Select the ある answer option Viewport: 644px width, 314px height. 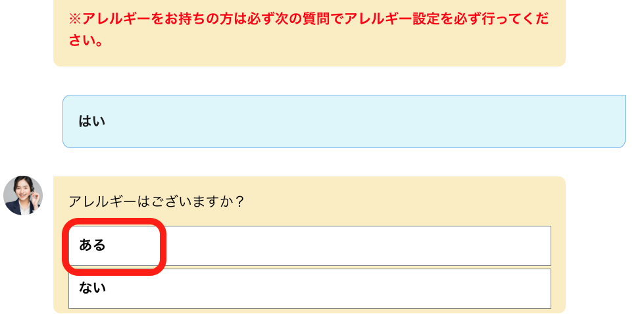coord(309,246)
